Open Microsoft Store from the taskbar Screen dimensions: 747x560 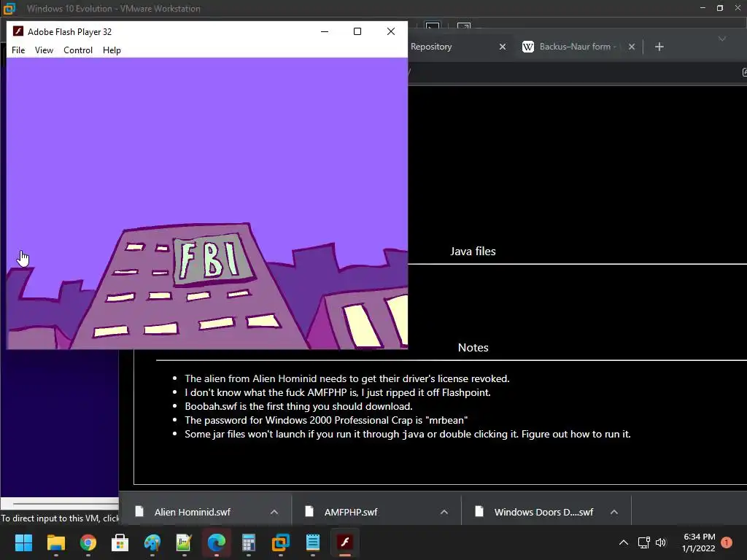(x=120, y=542)
